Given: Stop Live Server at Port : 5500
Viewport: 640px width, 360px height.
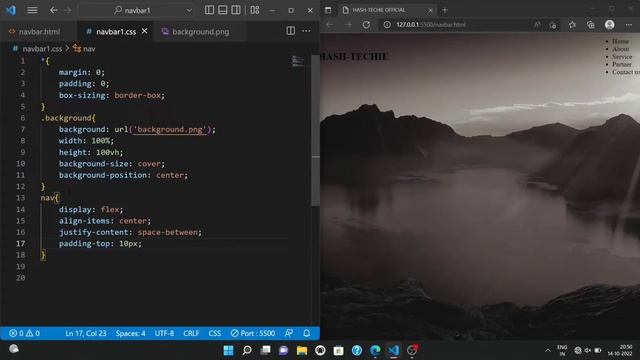Looking at the screenshot, I should 253,333.
